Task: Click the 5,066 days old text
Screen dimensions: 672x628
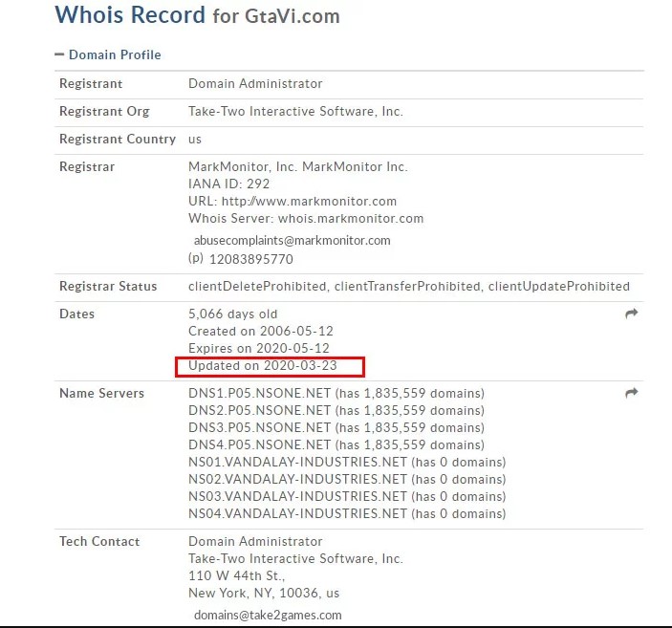Action: tap(232, 314)
